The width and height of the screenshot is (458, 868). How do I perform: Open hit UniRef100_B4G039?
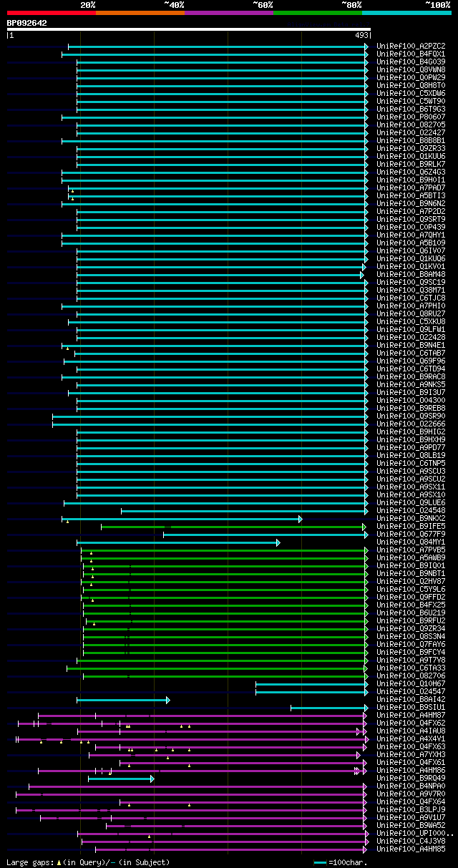(x=411, y=62)
